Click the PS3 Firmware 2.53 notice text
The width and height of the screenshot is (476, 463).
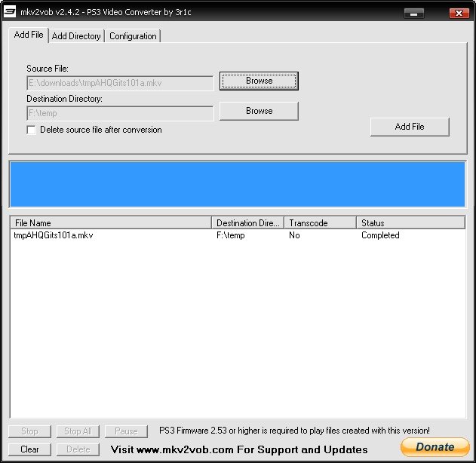tap(294, 431)
